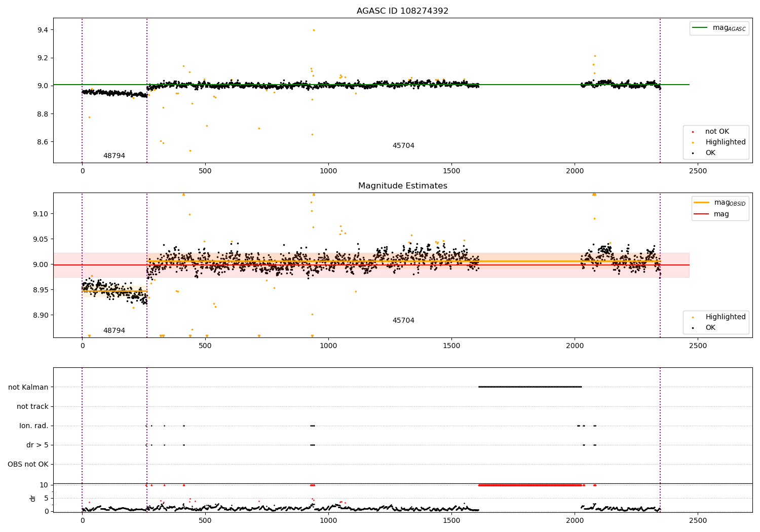This screenshot has width=760, height=532.
Task: Click the 'AGASC ID 108274392' plot title
Action: click(402, 11)
